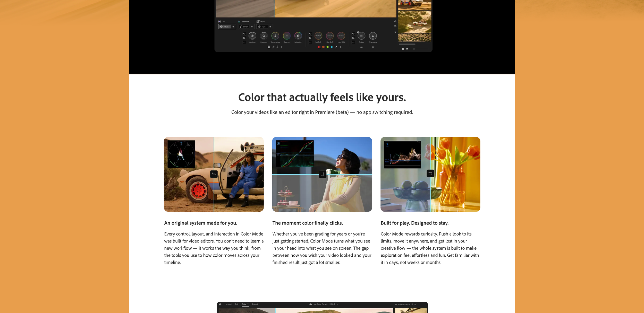Select the Sharpness dial
Viewport: 644px width, 313px height.
(x=373, y=36)
